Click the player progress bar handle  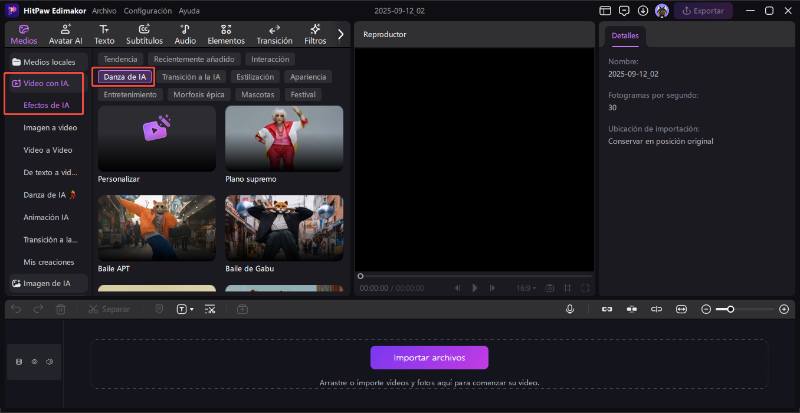[360, 276]
